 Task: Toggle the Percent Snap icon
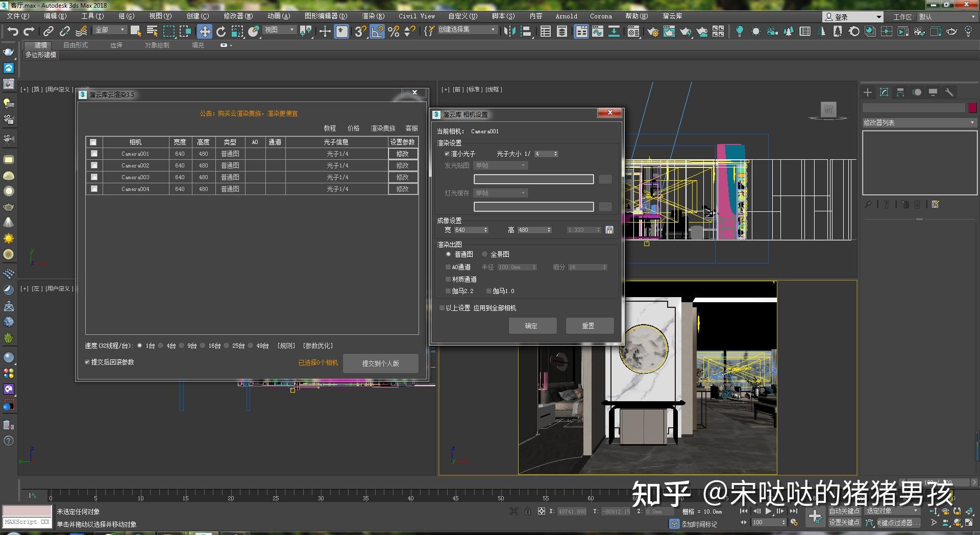click(394, 32)
